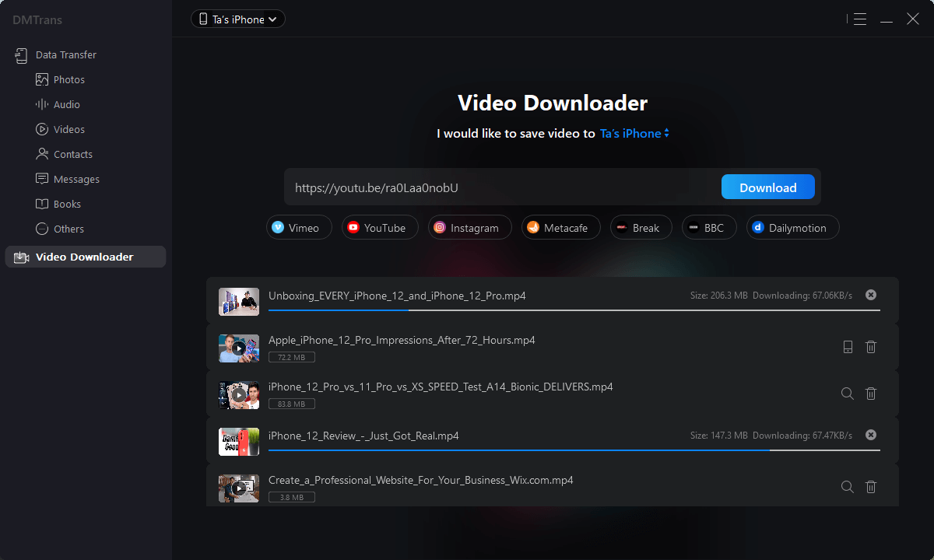The height and width of the screenshot is (560, 934).
Task: Expand the Ta's iPhone device dropdown
Action: tap(238, 19)
